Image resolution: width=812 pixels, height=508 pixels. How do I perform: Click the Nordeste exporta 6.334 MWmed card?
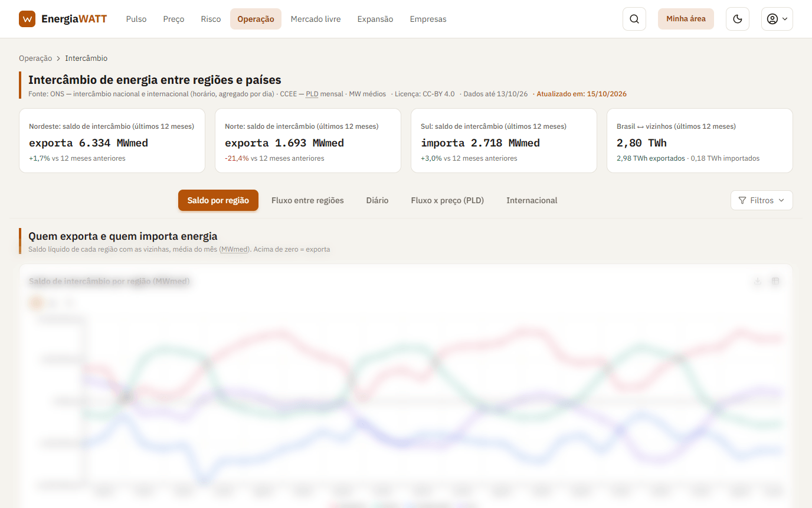coord(112,141)
